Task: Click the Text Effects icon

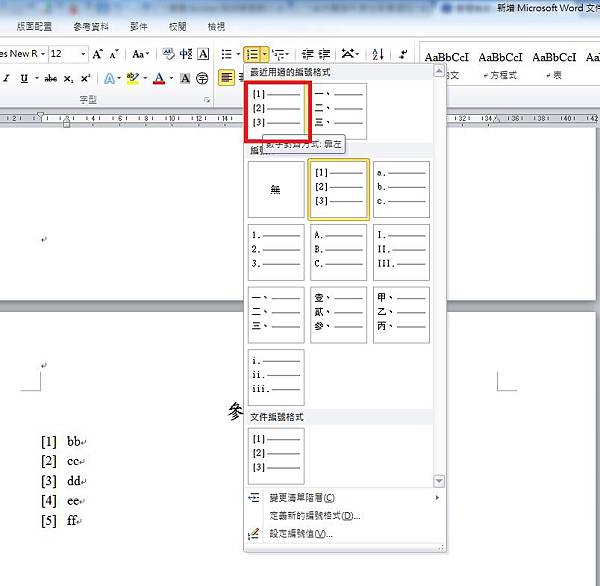Action: [x=109, y=79]
